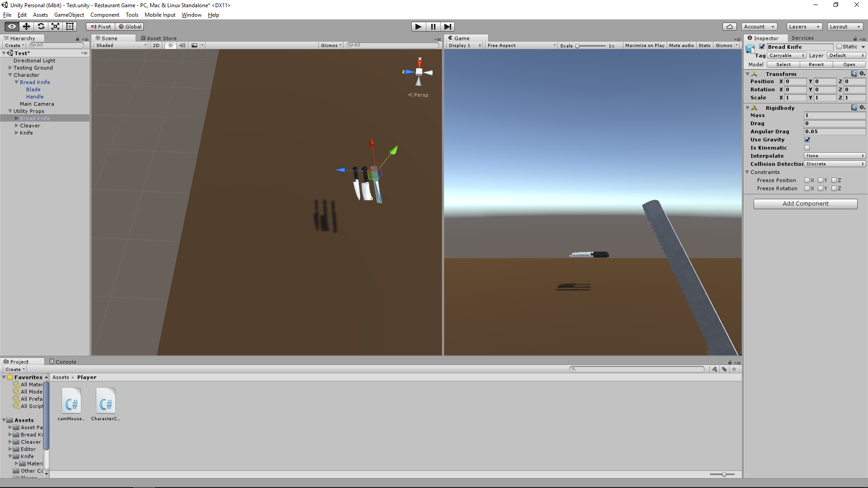This screenshot has height=488, width=868.
Task: Click the model Select button
Action: (783, 65)
